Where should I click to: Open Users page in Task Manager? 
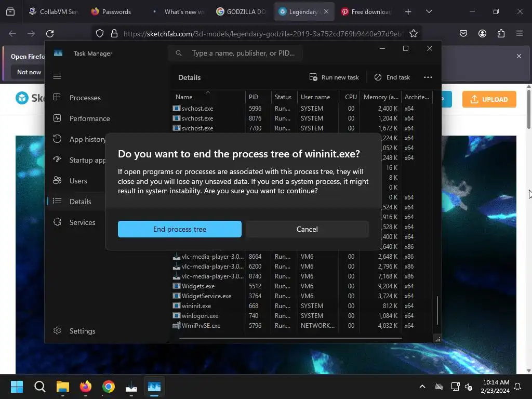[78, 181]
